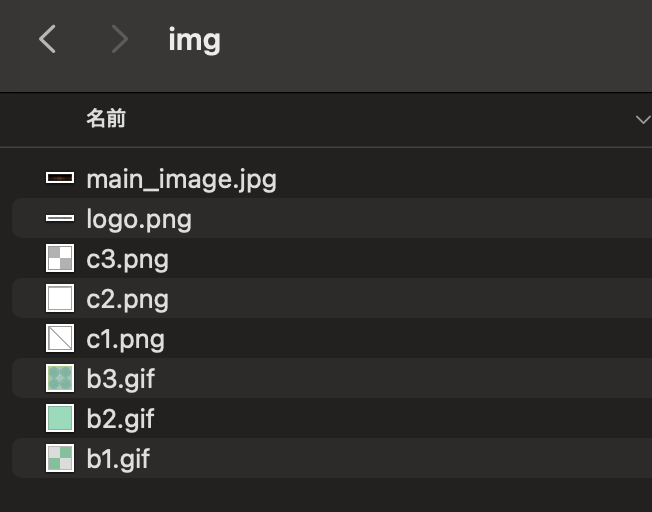Click the b1.gif green checkered icon
Viewport: 652px width, 512px height.
(x=60, y=458)
